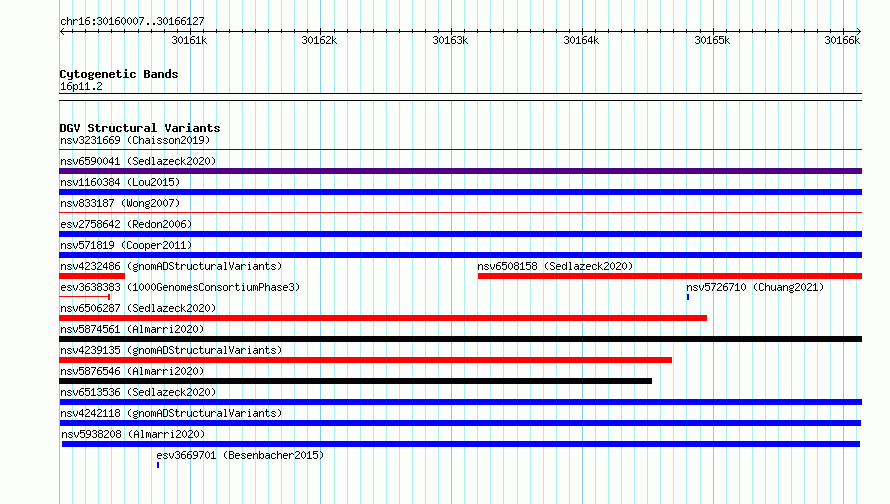Click nsv4239135 (gnomADStructuralVariants) label
Screen dimensions: 890x504
pos(171,350)
